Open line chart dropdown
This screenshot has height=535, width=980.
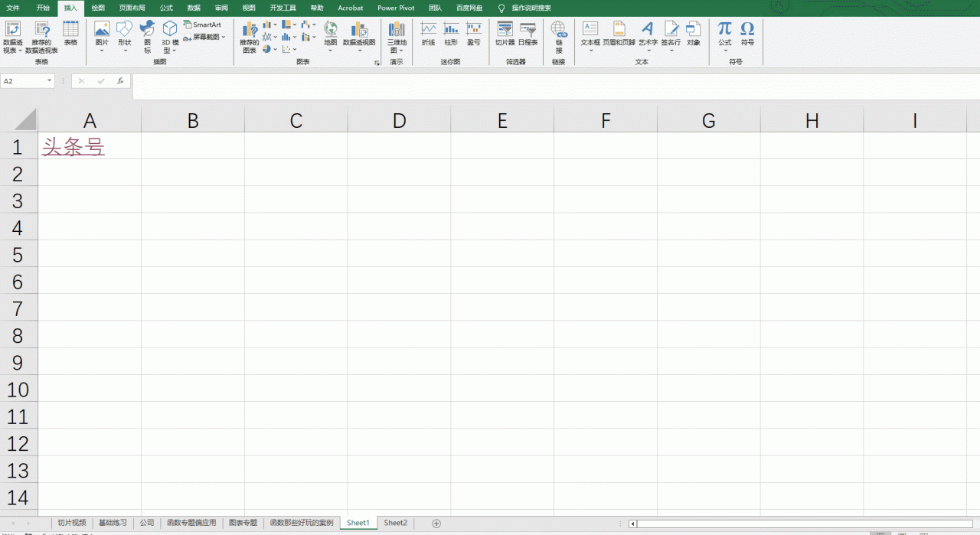[x=270, y=37]
